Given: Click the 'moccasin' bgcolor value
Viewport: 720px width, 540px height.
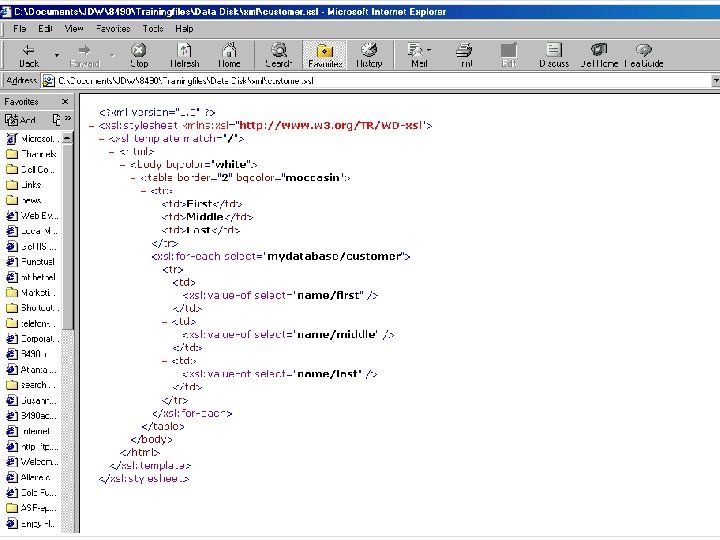Looking at the screenshot, I should tap(312, 178).
